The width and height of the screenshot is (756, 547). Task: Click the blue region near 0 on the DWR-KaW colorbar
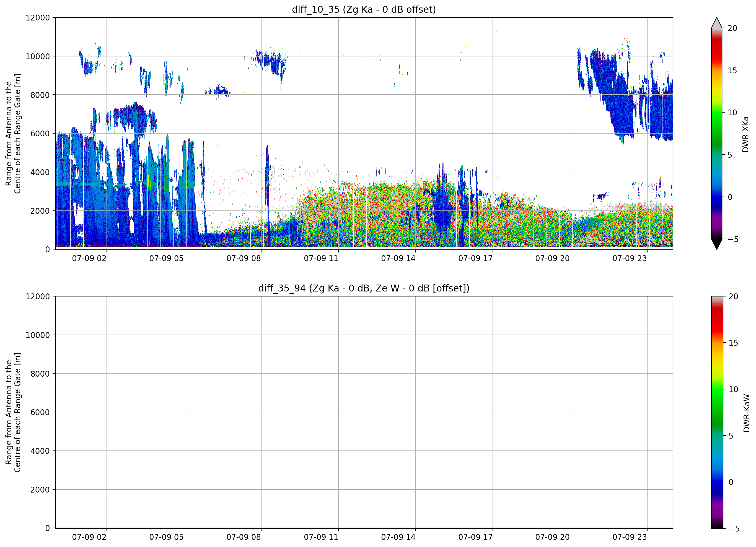pos(717,480)
